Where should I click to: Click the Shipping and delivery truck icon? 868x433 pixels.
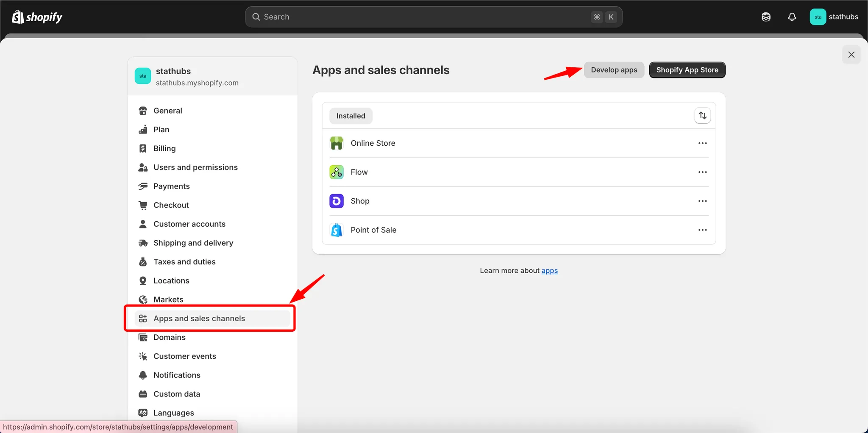click(143, 243)
